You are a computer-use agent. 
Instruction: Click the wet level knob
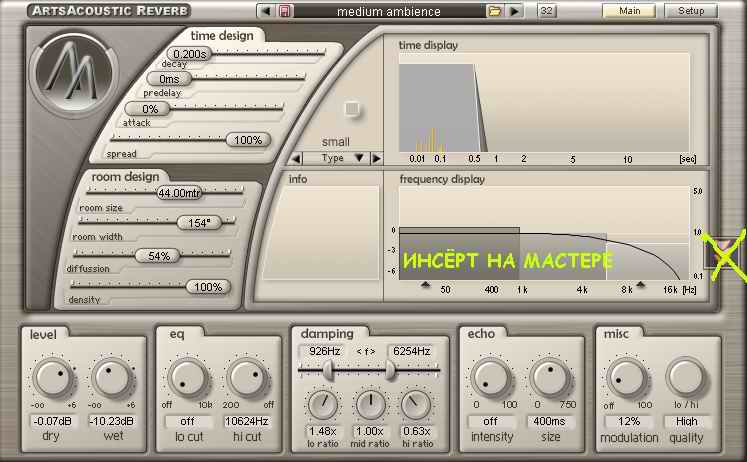pos(112,378)
